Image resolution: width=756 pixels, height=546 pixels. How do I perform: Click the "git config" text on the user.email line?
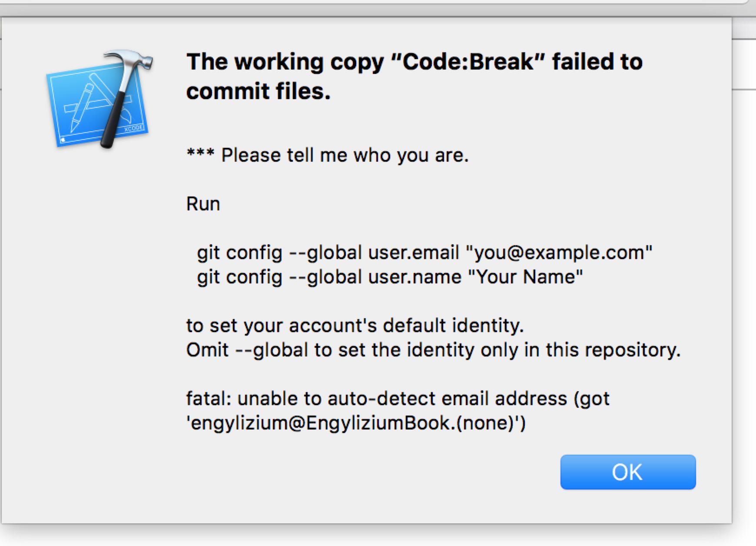tap(239, 253)
